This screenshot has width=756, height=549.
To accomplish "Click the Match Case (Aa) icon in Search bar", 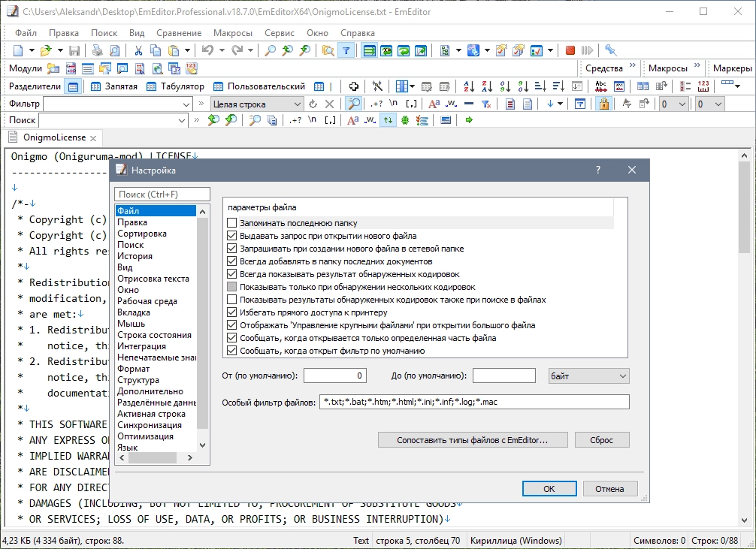I will pos(353,120).
